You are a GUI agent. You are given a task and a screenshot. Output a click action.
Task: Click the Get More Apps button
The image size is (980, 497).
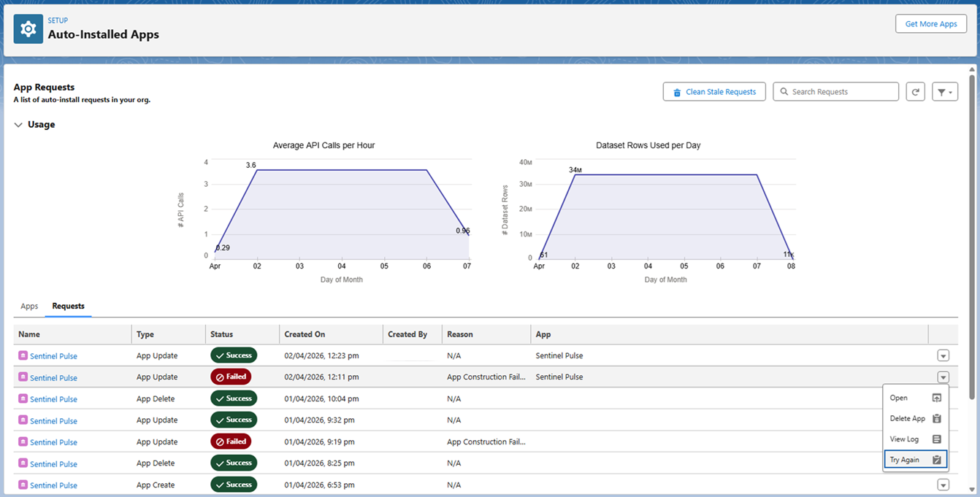(x=930, y=24)
